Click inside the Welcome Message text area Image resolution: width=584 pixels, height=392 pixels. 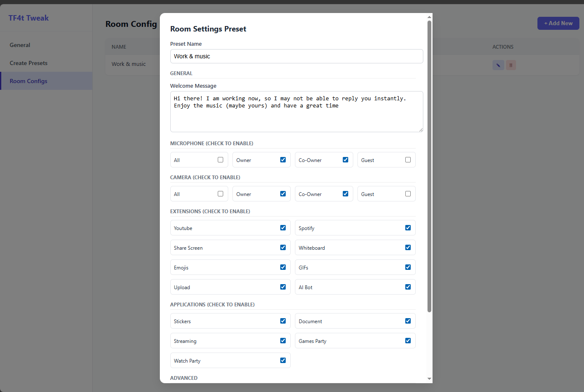pyautogui.click(x=297, y=112)
